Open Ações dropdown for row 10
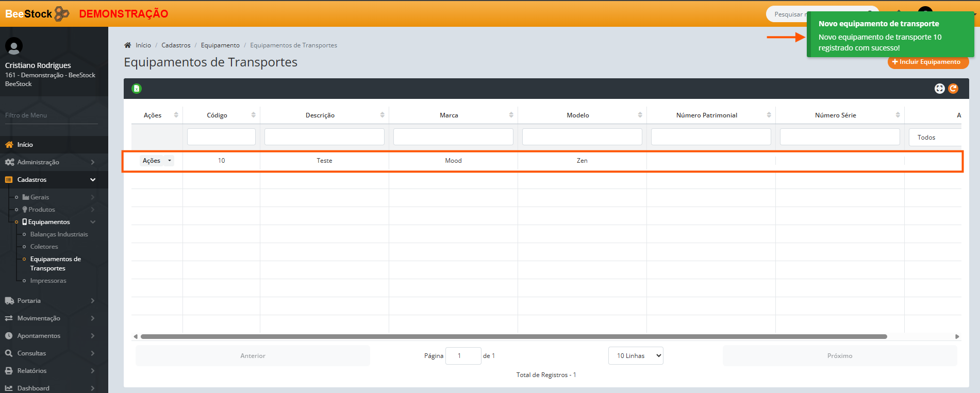980x393 pixels. click(156, 161)
